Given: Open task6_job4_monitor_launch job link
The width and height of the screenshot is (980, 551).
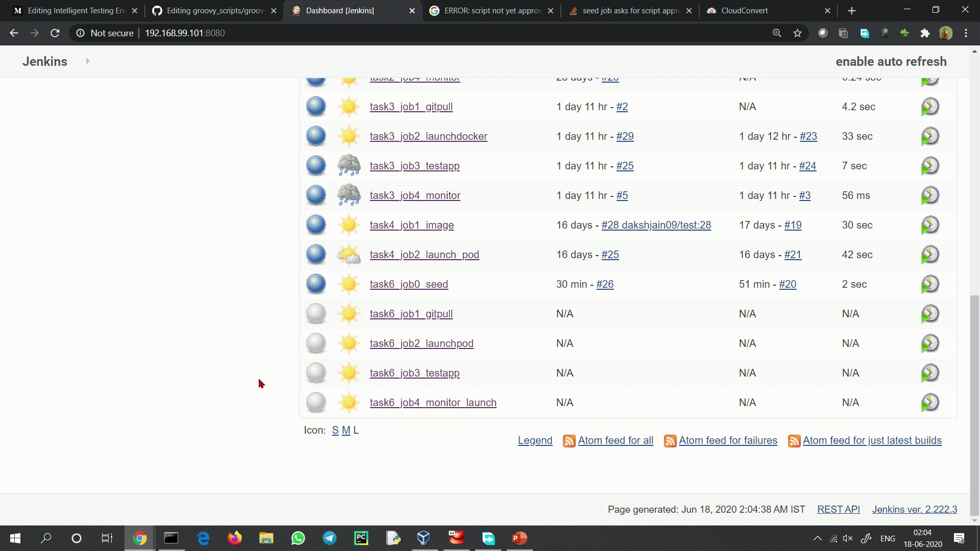Looking at the screenshot, I should [x=433, y=403].
